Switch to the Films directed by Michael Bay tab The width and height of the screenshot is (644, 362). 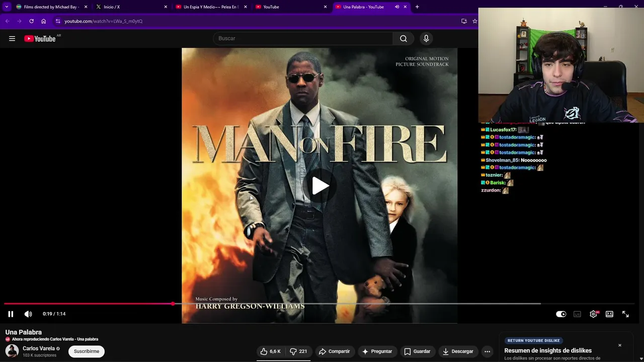(x=48, y=7)
